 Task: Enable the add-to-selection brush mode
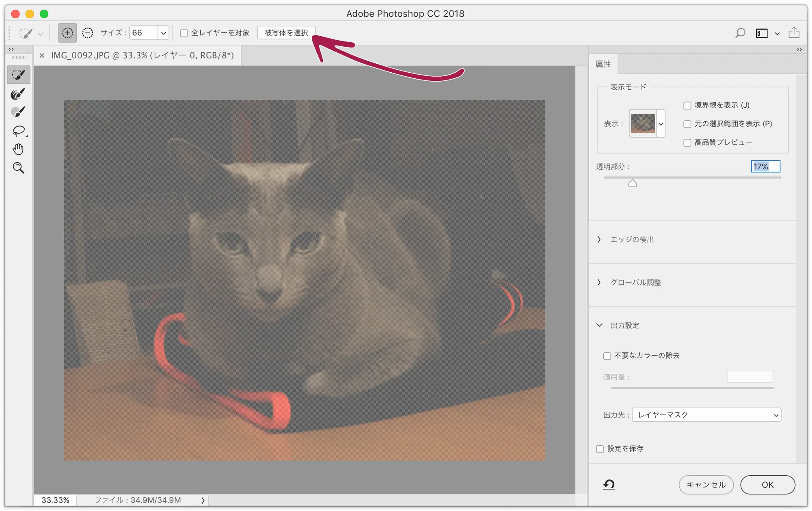point(67,32)
